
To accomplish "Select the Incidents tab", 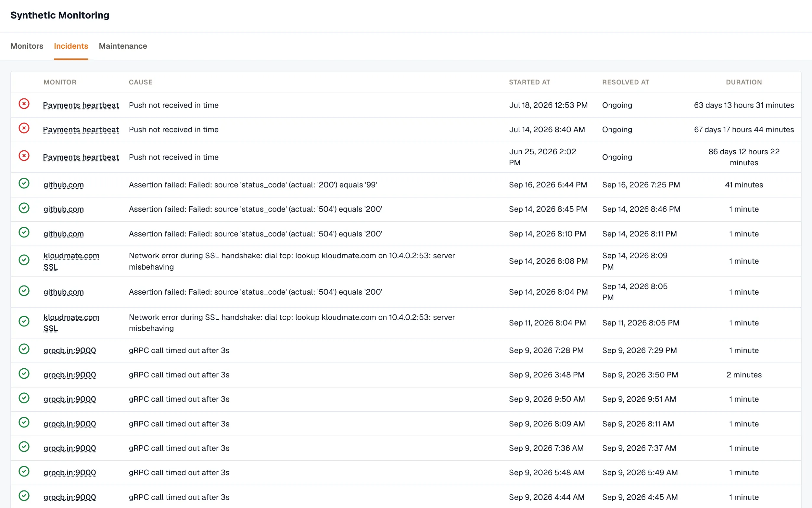I will pos(71,46).
